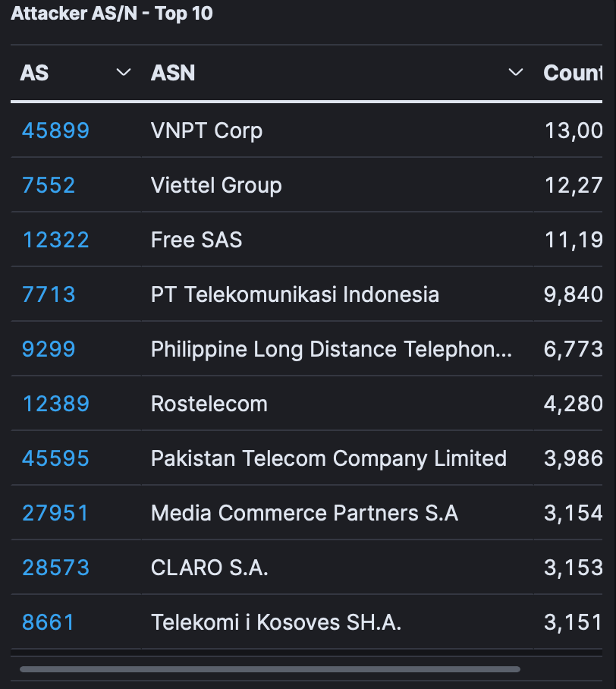
Task: Open AS link 7552
Action: (49, 185)
